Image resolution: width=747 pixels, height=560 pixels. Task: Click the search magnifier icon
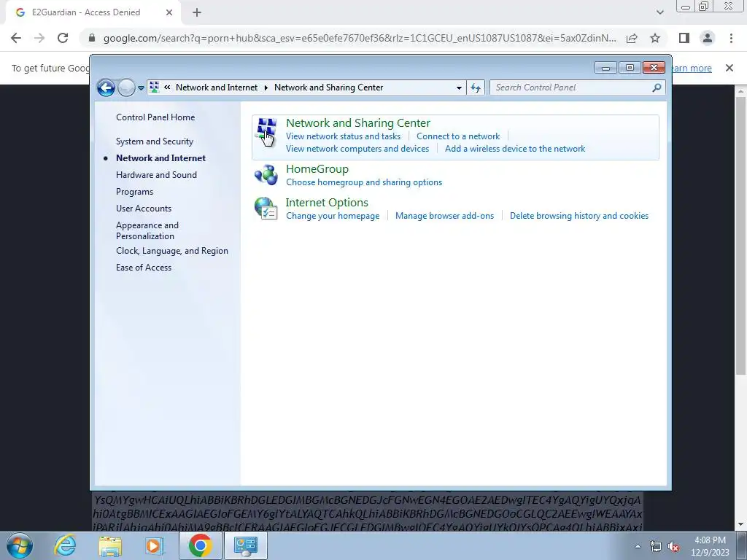[x=657, y=87]
